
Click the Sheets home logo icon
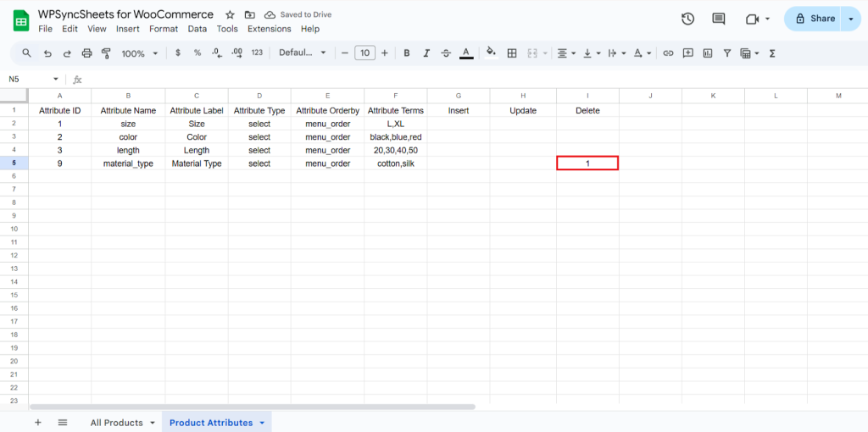point(21,21)
